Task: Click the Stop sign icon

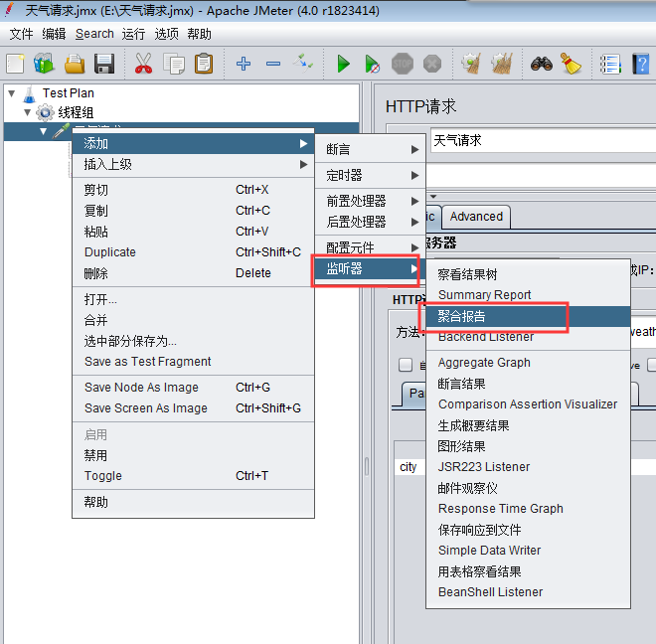Action: click(403, 64)
